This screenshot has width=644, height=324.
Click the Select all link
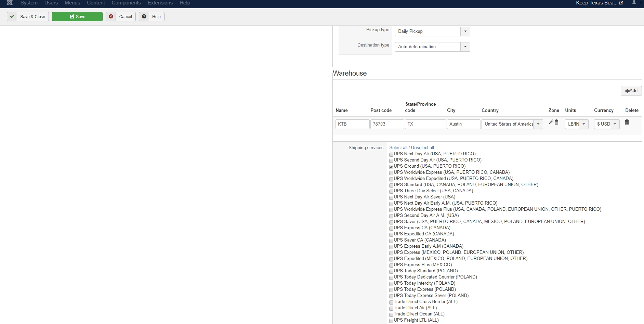(x=398, y=147)
